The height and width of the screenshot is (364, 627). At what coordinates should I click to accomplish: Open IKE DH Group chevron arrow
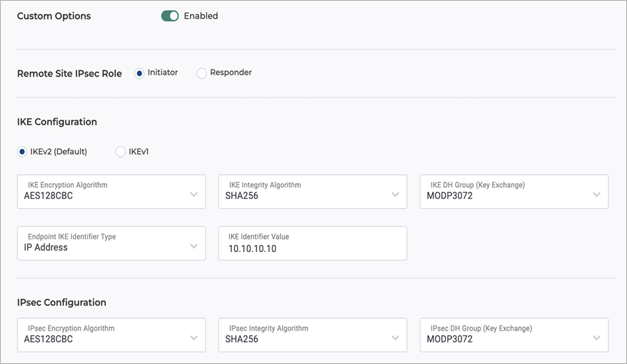coord(596,194)
